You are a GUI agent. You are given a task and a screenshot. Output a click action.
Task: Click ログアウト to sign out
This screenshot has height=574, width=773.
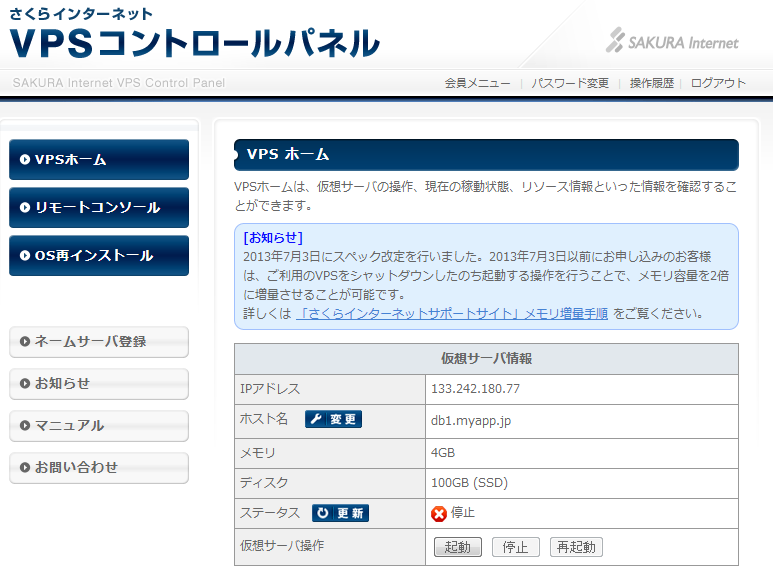(718, 83)
